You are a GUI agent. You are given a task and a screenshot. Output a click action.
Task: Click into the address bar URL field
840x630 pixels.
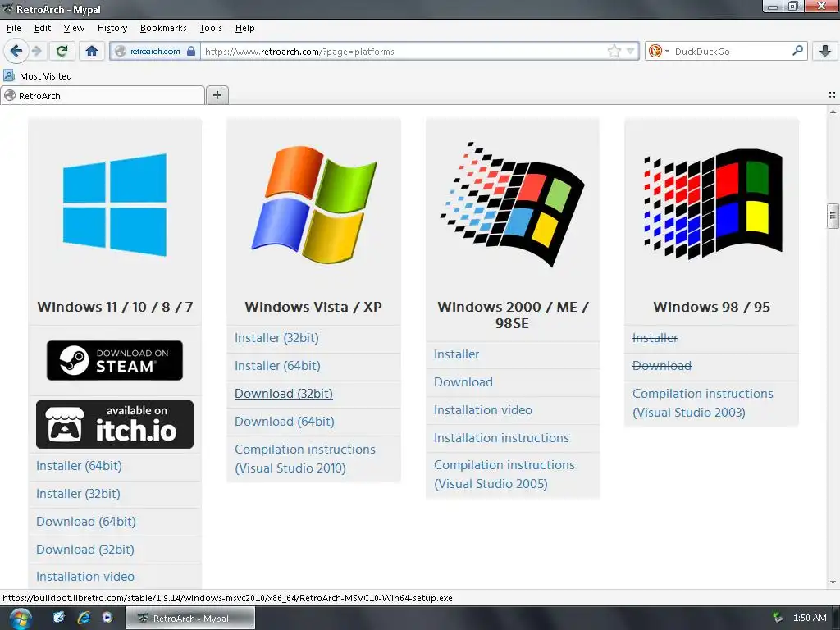click(404, 52)
